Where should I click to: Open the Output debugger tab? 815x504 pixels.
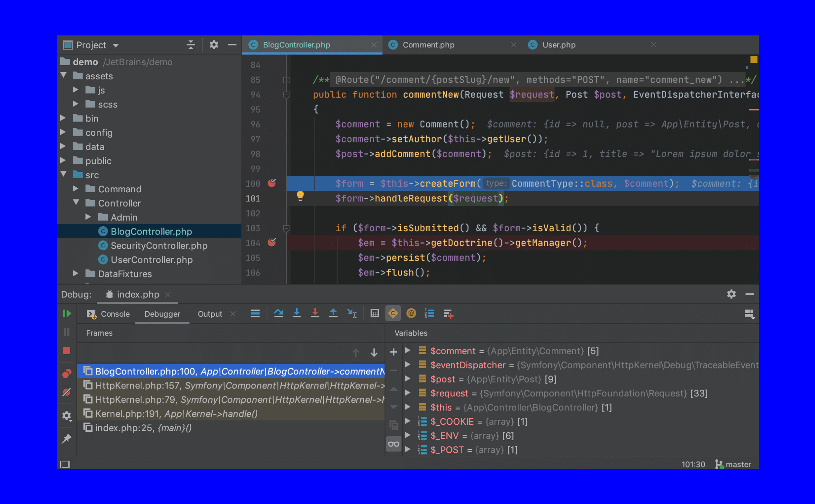tap(210, 314)
